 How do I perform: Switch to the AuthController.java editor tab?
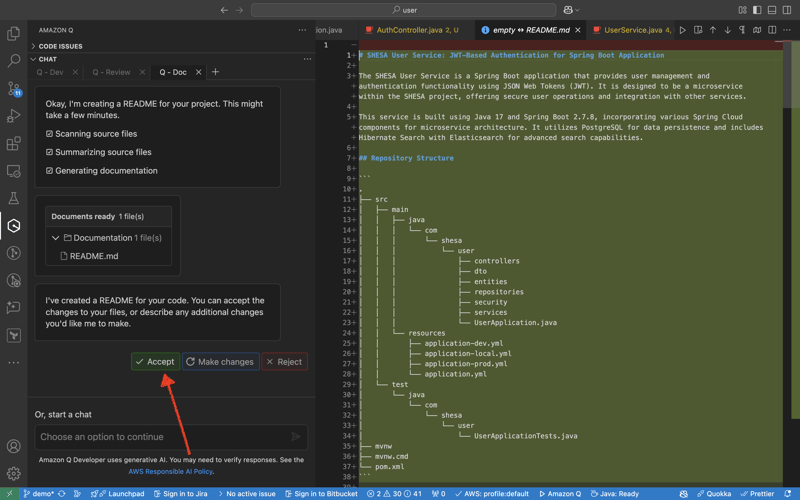410,30
